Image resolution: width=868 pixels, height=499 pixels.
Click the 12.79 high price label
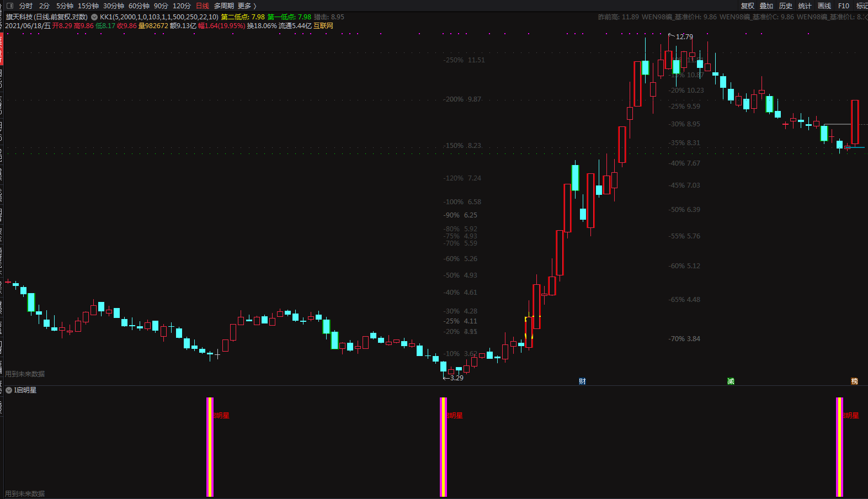tap(684, 37)
